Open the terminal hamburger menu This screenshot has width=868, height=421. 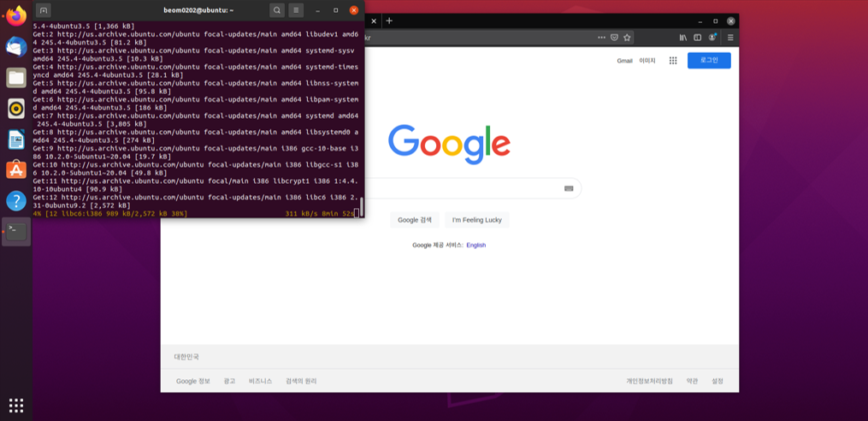coord(296,10)
